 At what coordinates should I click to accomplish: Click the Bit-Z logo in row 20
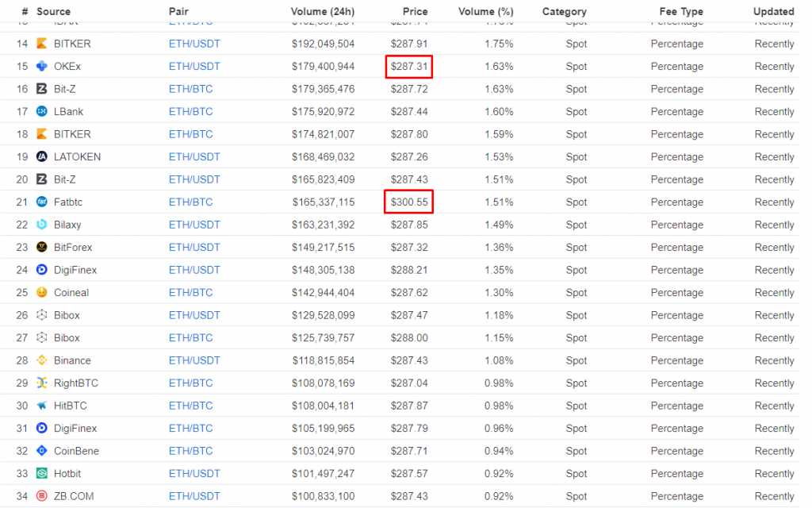pyautogui.click(x=42, y=179)
